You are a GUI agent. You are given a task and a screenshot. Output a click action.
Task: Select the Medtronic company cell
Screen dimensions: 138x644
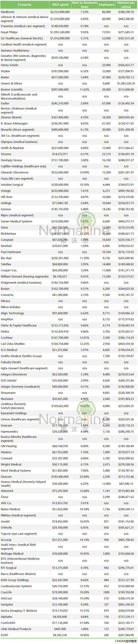coord(8,12)
